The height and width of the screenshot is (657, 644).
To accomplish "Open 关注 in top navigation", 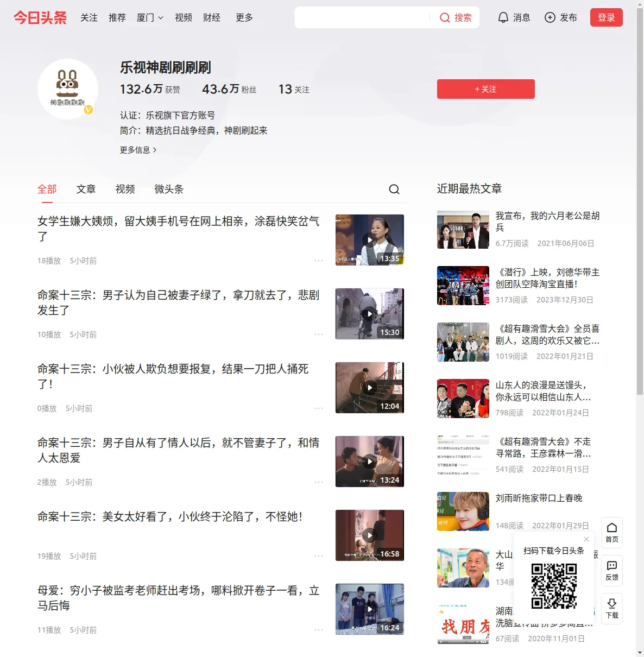I will (89, 17).
